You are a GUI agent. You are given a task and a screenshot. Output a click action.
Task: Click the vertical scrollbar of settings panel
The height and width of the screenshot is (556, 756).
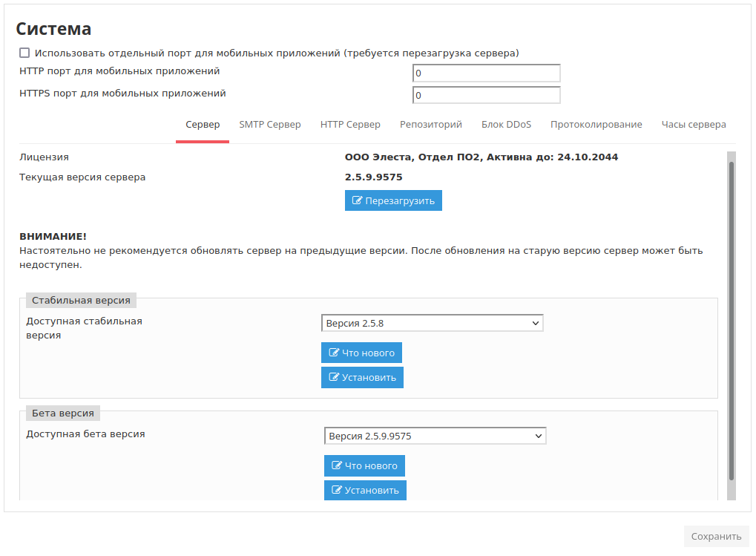pos(731,319)
